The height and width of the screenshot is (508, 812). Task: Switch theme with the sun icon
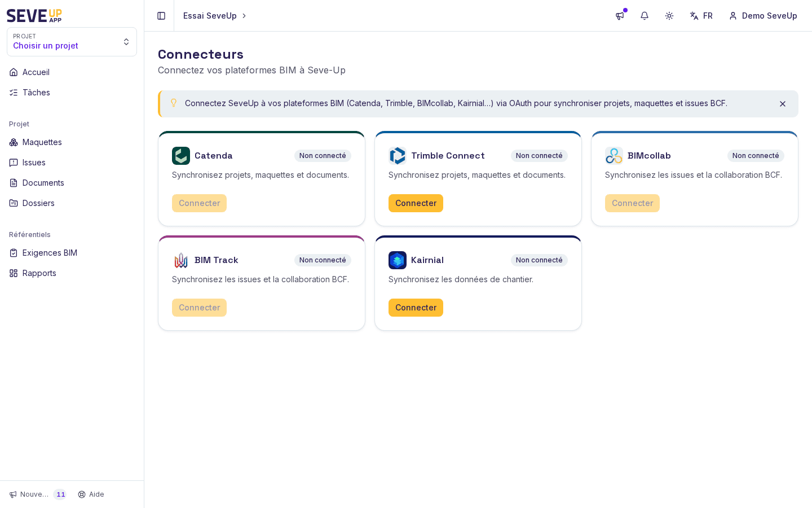click(x=669, y=16)
